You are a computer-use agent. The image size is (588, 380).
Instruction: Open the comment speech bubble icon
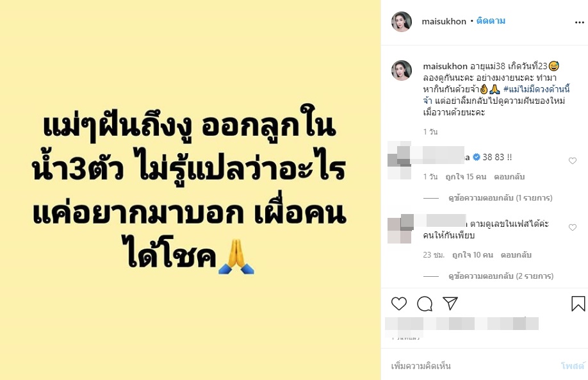425,304
